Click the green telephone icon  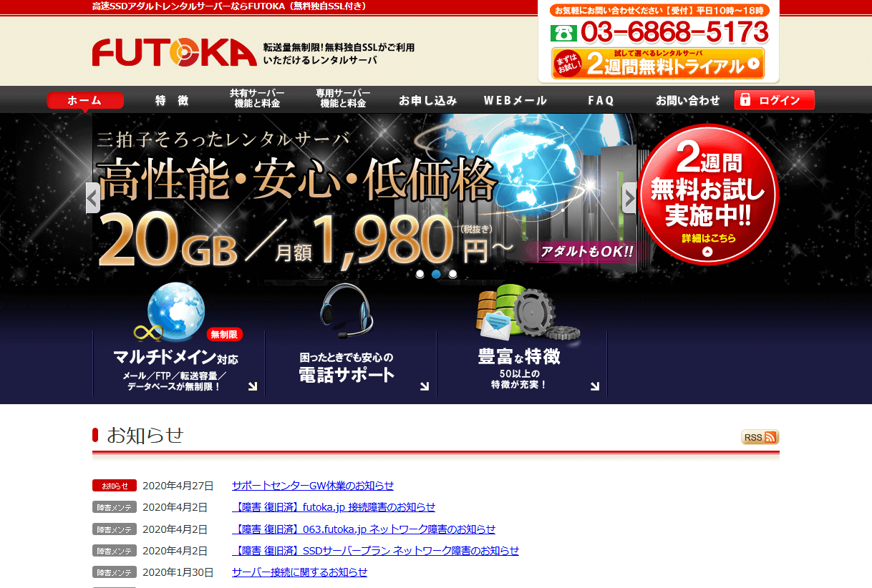(563, 33)
